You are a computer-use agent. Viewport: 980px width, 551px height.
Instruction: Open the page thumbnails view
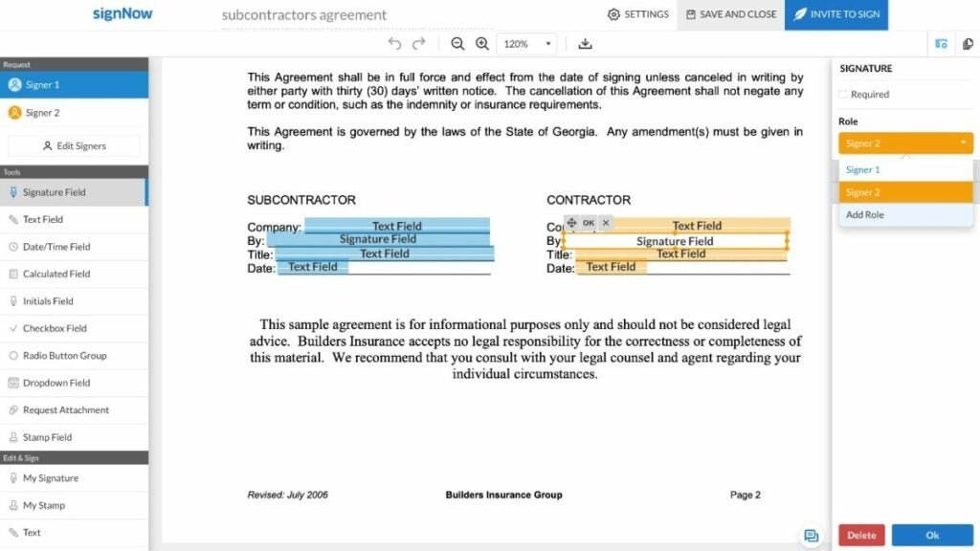click(x=940, y=43)
